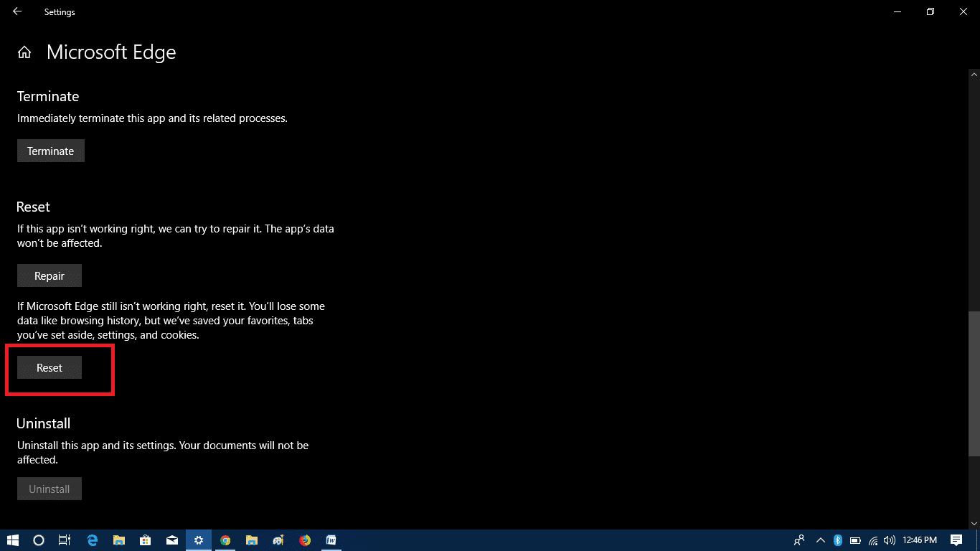980x551 pixels.
Task: Click the "Uninstall" section heading
Action: click(x=44, y=423)
